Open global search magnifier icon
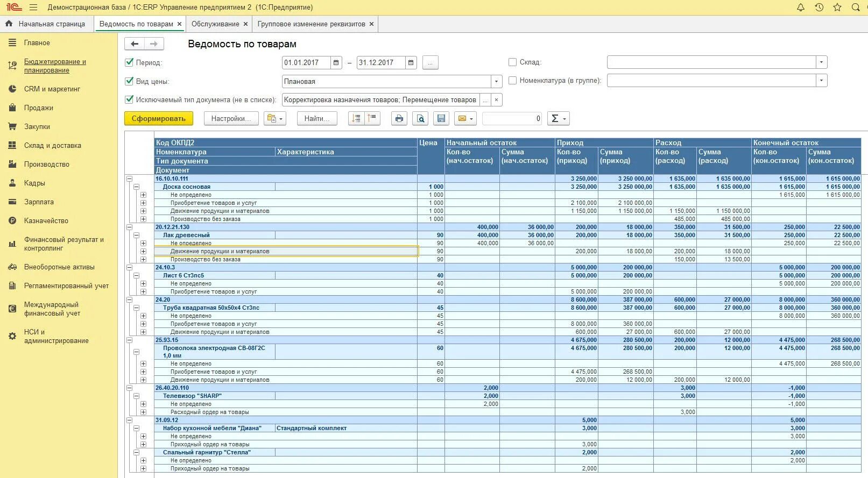Image resolution: width=868 pixels, height=478 pixels. pyautogui.click(x=856, y=8)
